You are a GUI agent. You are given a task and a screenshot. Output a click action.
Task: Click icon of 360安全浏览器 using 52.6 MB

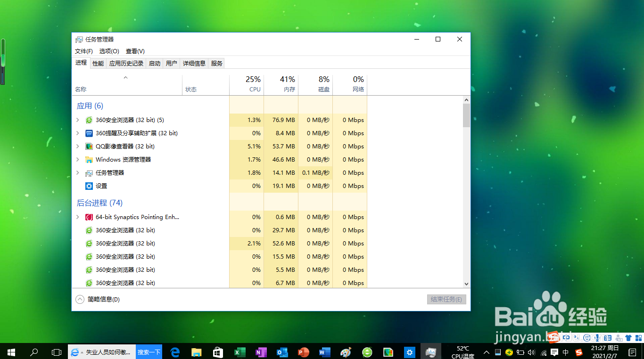coord(89,244)
